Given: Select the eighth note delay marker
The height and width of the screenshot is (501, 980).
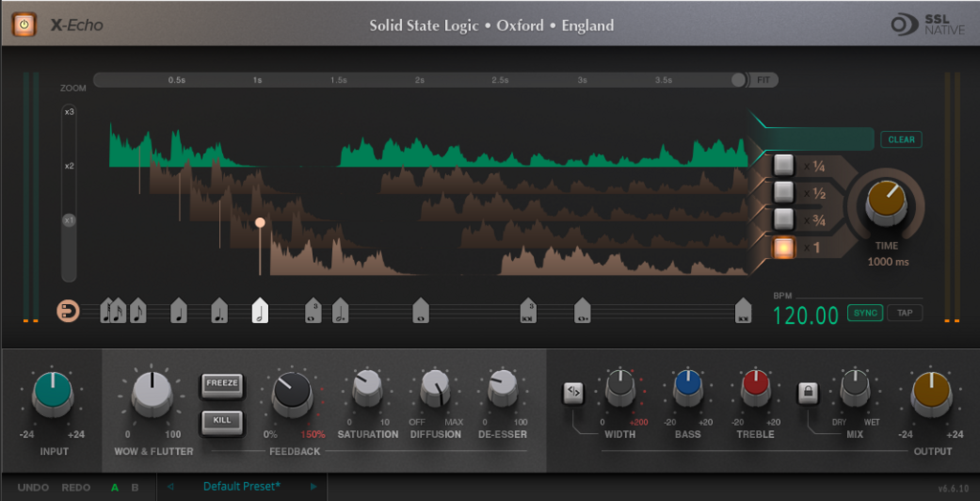Looking at the screenshot, I should 138,311.
